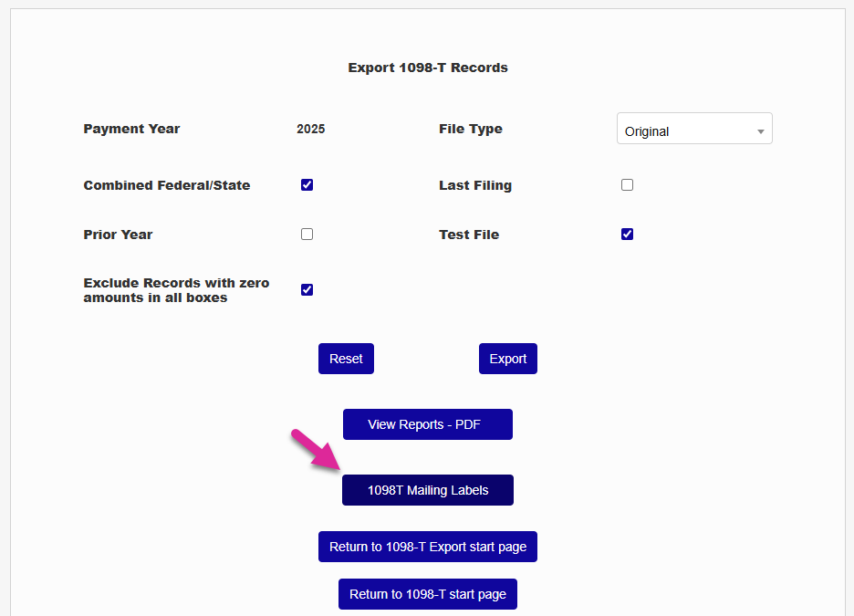
Task: Uncheck the Combined Federal/State checkbox
Action: pyautogui.click(x=307, y=185)
